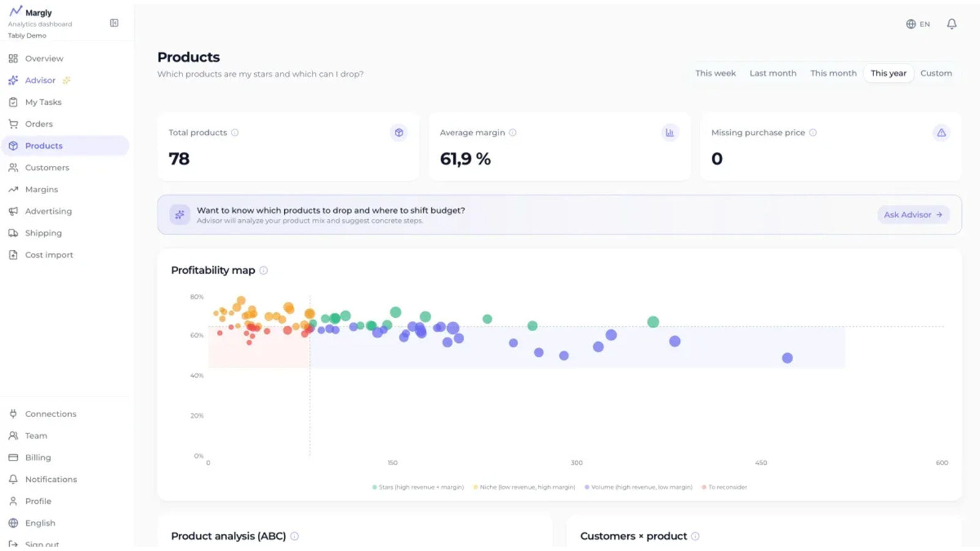The height and width of the screenshot is (551, 980).
Task: Go to Margins page in sidebar
Action: 42,189
